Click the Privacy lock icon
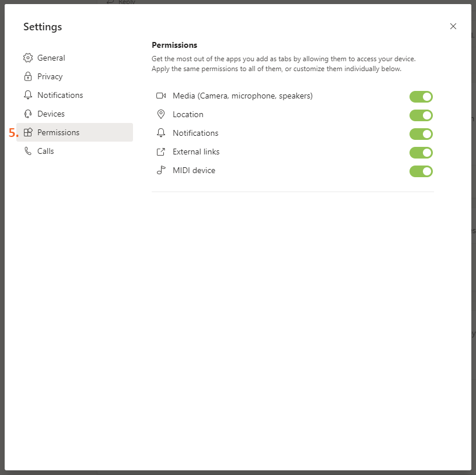Screen dimensions: 476x475 [28, 76]
